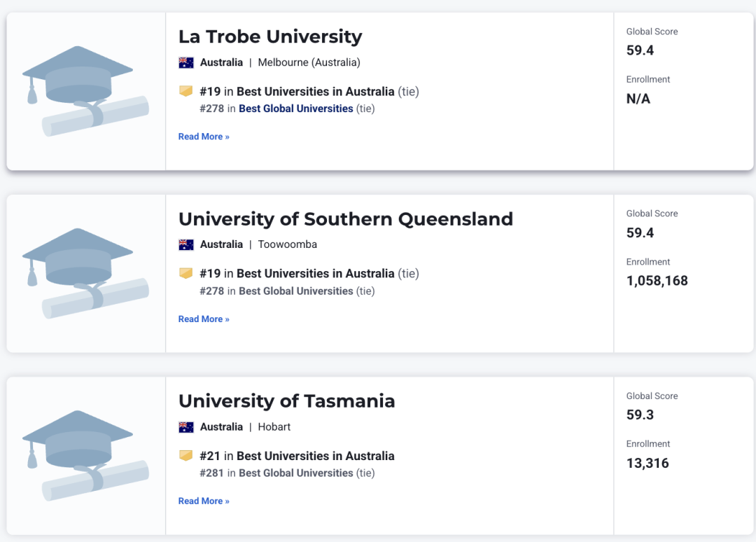Click Australian flag icon under La Trobe University
Screen dimensions: 756x542
[x=186, y=63]
